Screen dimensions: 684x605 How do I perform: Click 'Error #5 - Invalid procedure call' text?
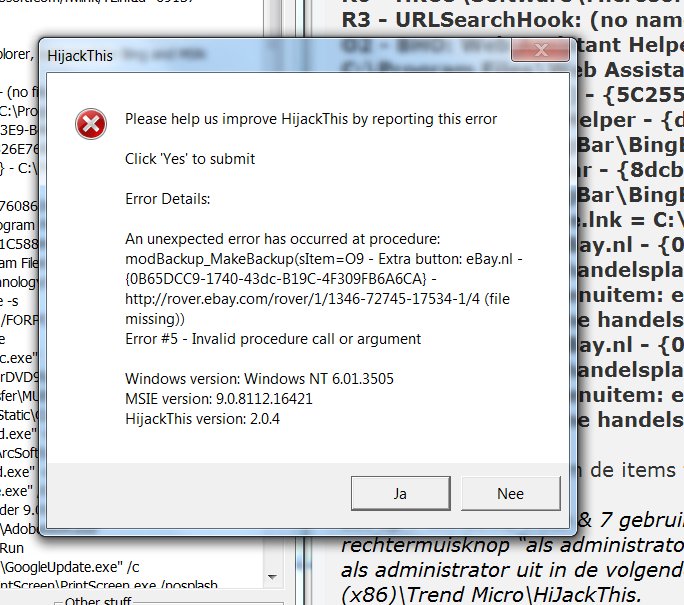tap(273, 339)
